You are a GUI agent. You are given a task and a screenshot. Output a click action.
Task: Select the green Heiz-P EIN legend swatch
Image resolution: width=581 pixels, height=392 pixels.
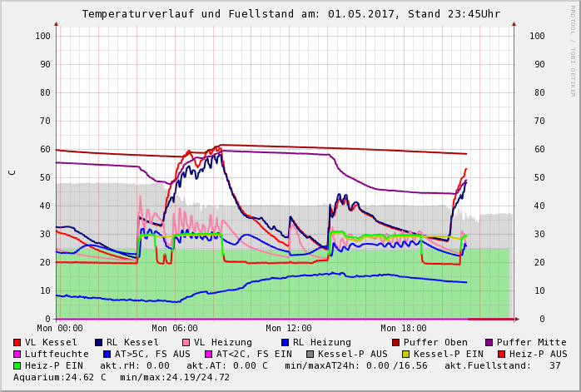17,365
